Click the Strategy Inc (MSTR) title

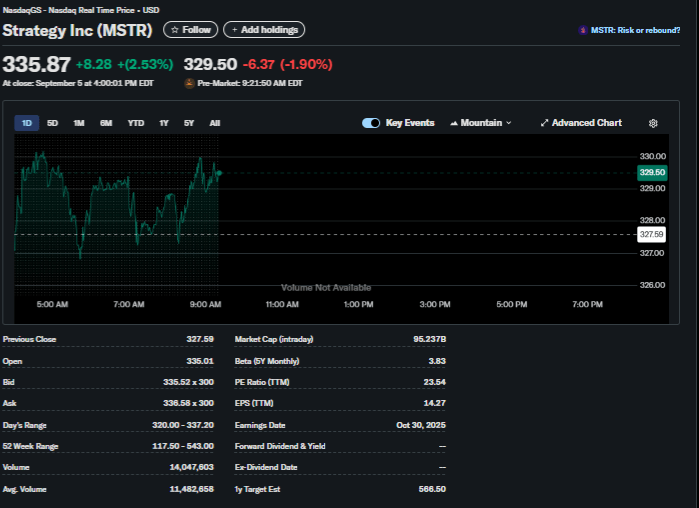coord(78,30)
